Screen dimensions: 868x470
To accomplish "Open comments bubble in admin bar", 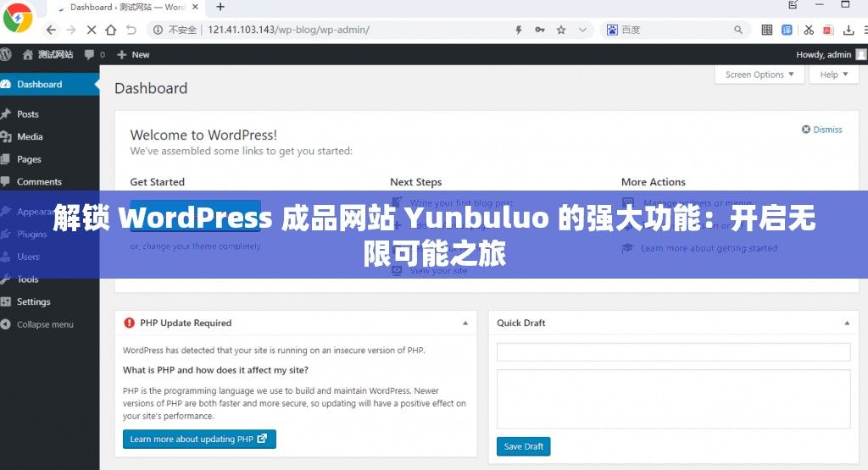I will click(x=95, y=54).
